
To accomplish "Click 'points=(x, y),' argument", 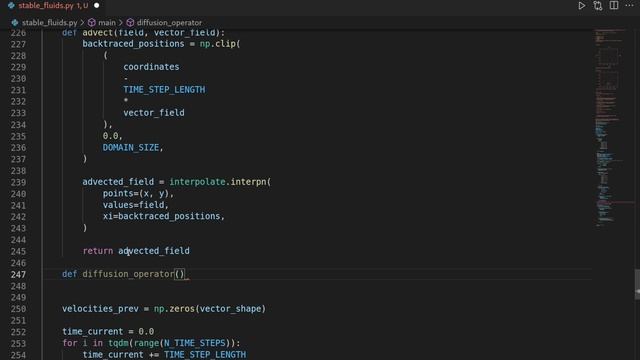I will point(138,193).
